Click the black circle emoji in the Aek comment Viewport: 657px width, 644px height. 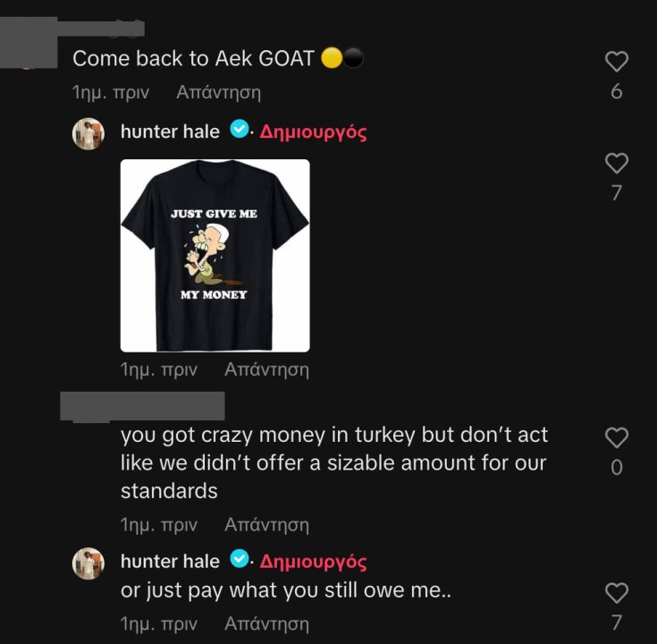(x=353, y=59)
